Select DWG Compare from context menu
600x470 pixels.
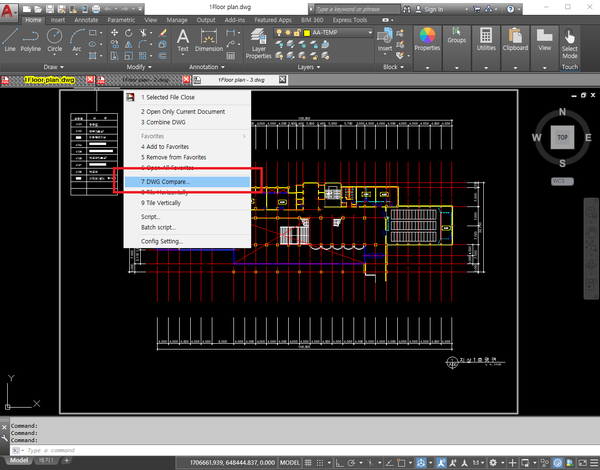point(165,182)
